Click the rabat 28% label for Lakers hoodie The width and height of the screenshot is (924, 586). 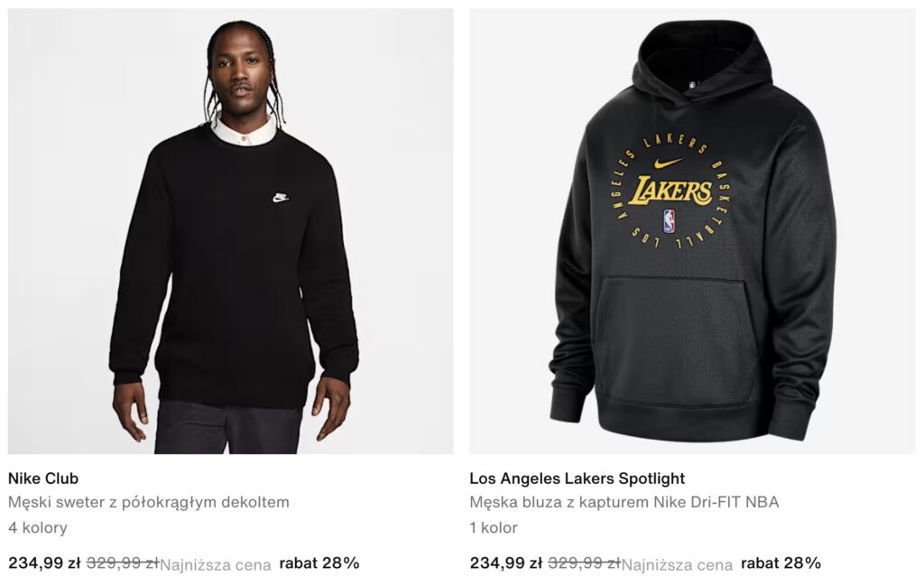click(x=781, y=563)
